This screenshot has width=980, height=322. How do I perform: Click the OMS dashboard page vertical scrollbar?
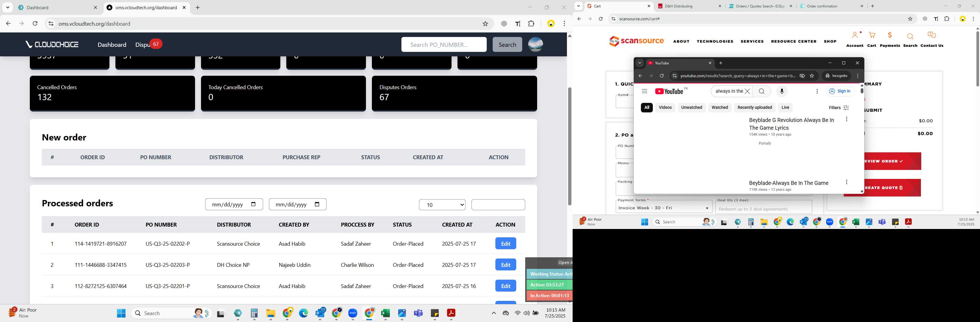click(570, 146)
